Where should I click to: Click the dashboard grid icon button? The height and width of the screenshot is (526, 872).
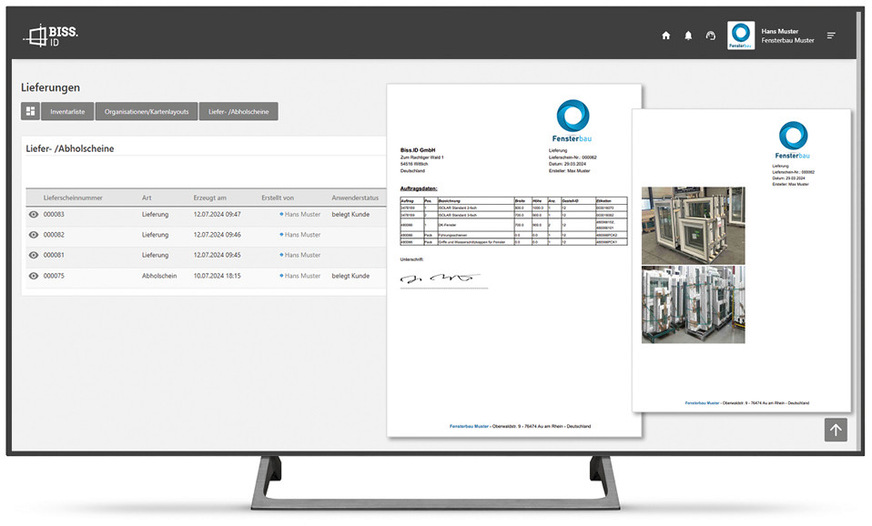click(30, 112)
